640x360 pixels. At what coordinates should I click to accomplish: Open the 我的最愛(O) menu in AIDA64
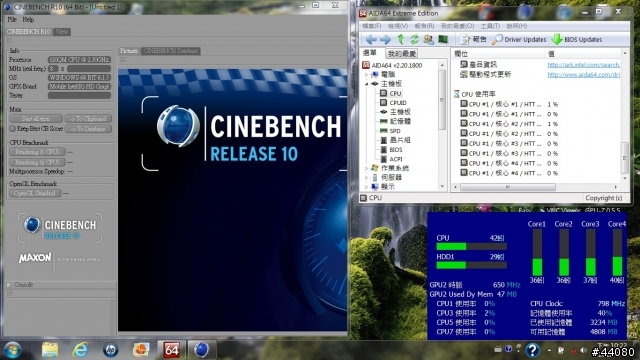[457, 26]
